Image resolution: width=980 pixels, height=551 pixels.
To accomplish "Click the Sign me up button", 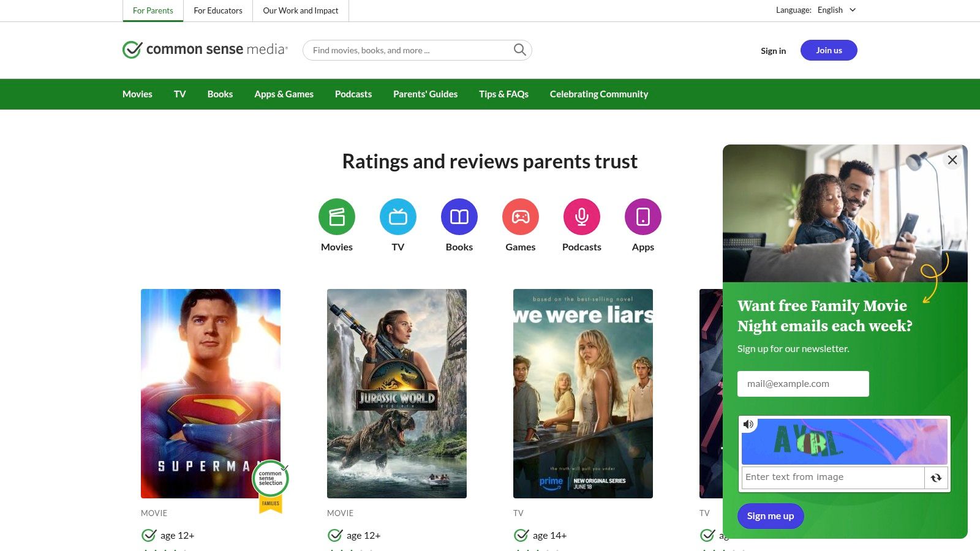I will pyautogui.click(x=771, y=516).
